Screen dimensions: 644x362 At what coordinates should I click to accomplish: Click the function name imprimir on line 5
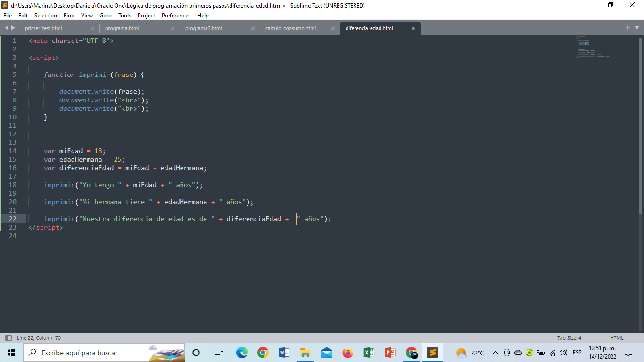[94, 74]
